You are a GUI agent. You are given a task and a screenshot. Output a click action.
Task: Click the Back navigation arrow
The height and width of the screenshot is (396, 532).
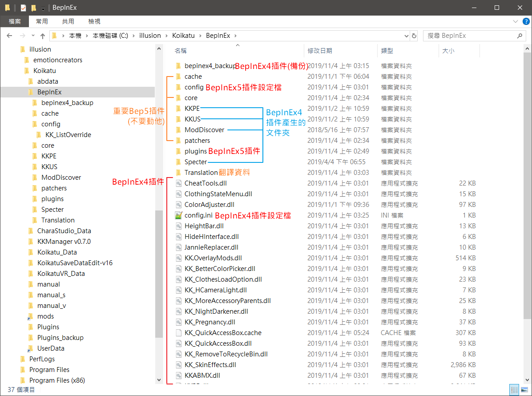[x=10, y=36]
